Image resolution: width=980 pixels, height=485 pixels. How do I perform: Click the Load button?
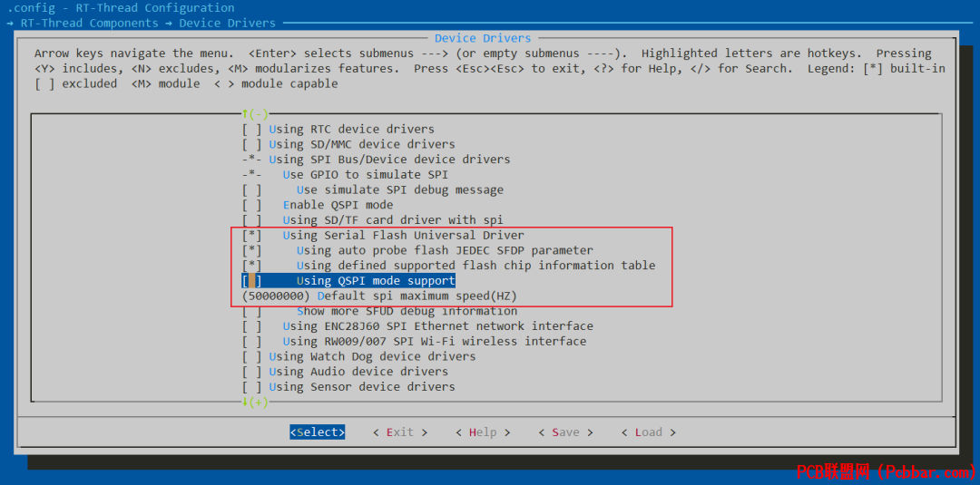[x=648, y=432]
